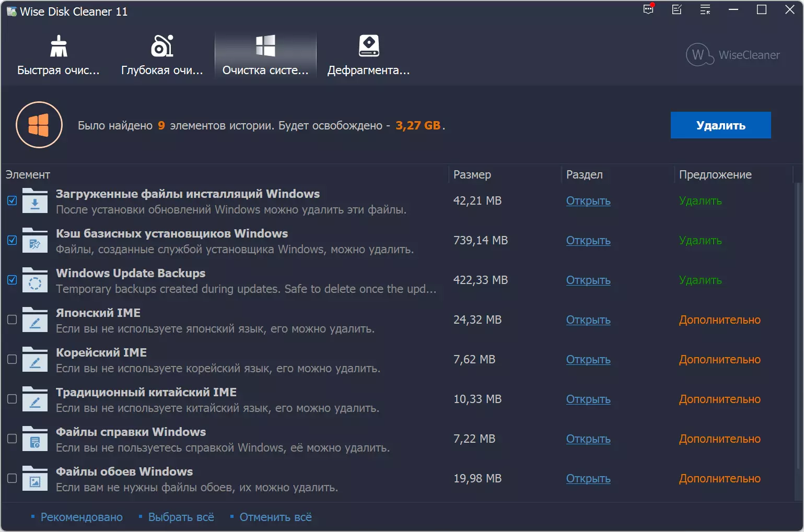Click Отменить всё link
The image size is (804, 532).
tap(276, 517)
